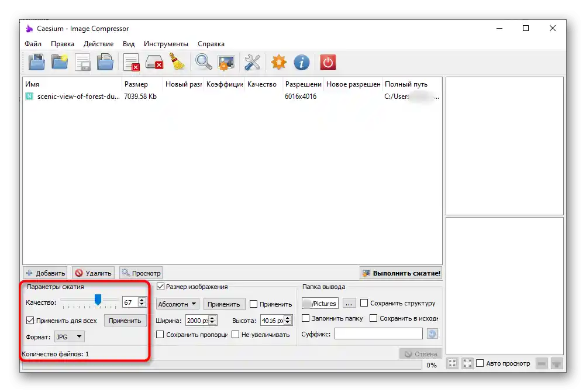586x392 pixels.
Task: Open the Формат JPG dropdown
Action: (x=70, y=336)
